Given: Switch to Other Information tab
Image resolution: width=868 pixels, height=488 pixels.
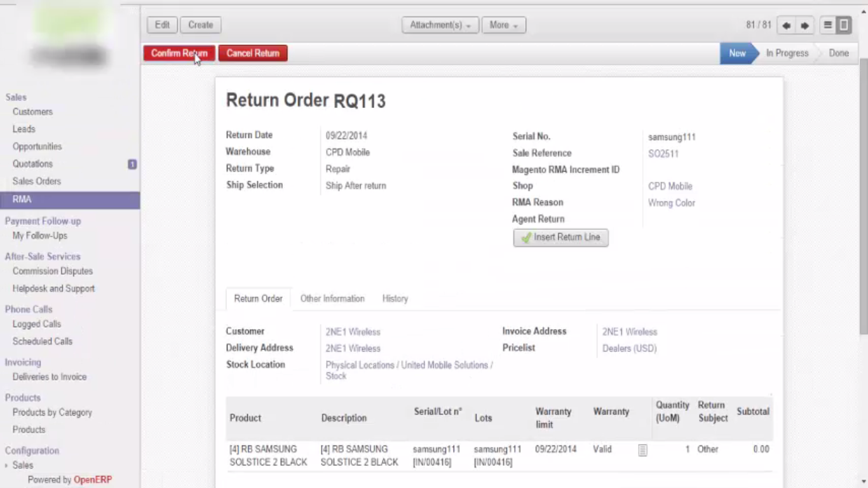Looking at the screenshot, I should 332,299.
